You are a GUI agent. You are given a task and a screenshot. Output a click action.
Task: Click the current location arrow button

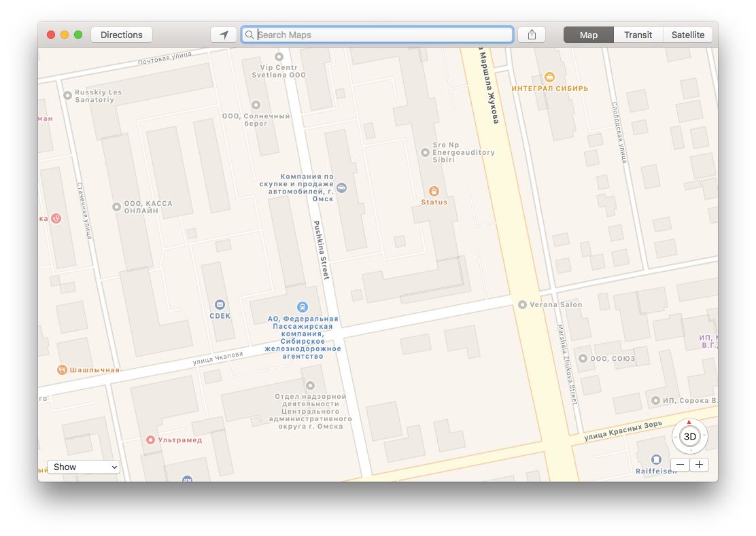click(x=224, y=35)
